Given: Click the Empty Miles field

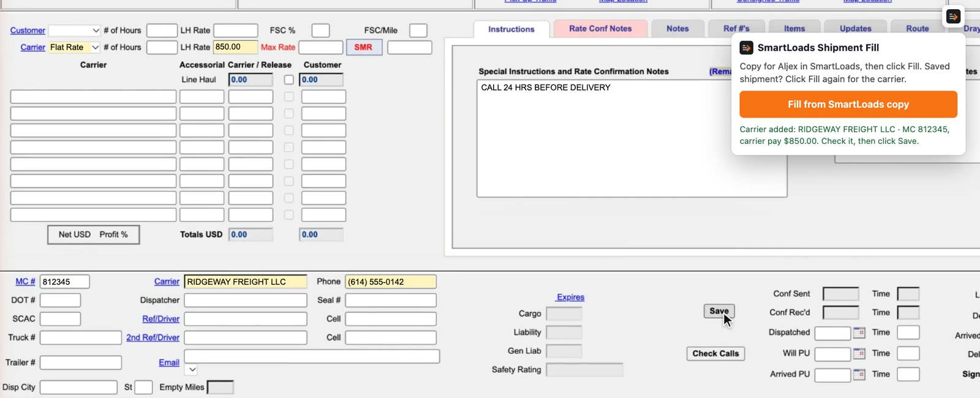Looking at the screenshot, I should coord(221,387).
